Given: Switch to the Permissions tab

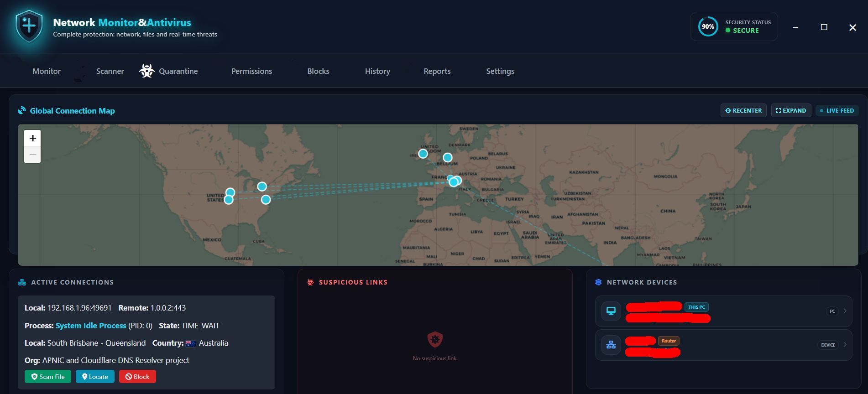Looking at the screenshot, I should (251, 71).
